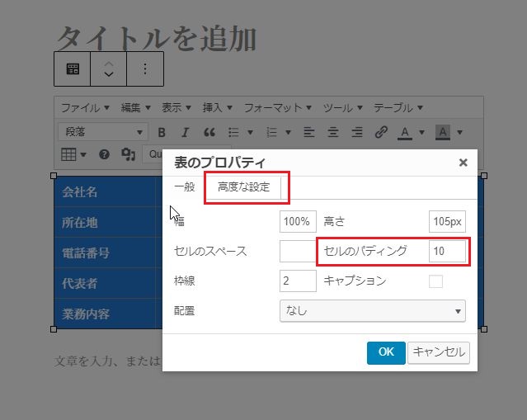Expand bulleted list style arrow
Screen dimensions: 527x420
click(x=250, y=133)
